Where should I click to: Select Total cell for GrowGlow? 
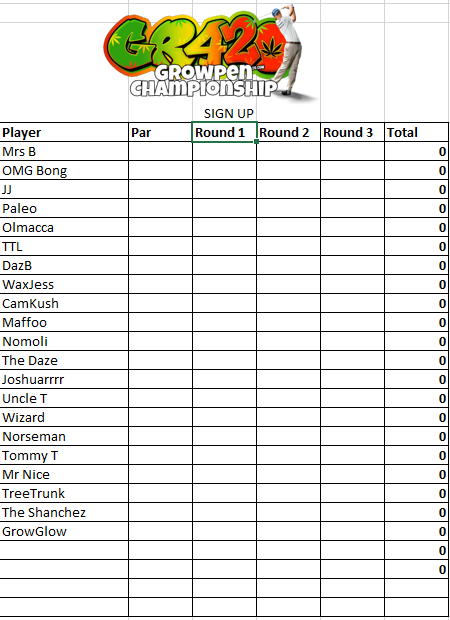pos(416,531)
